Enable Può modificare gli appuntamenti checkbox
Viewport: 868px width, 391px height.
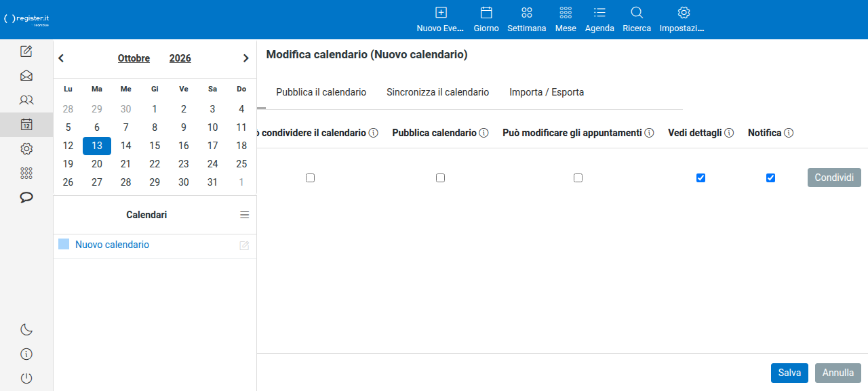(x=578, y=178)
